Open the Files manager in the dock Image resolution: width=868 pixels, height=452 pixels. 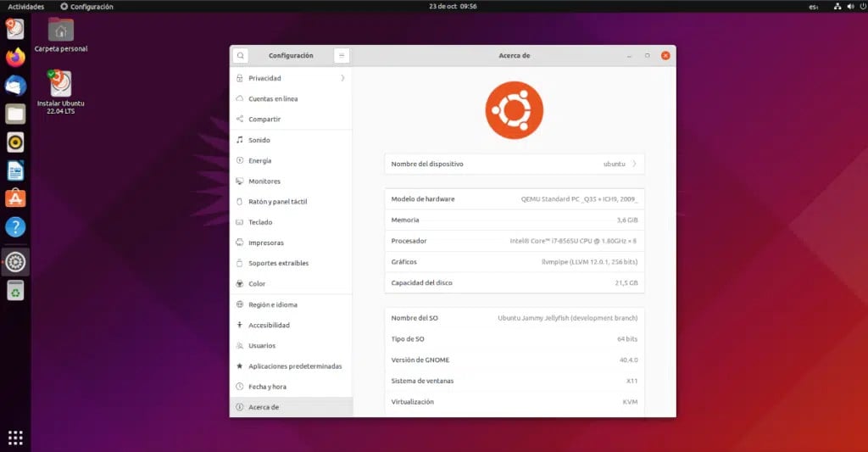(15, 114)
